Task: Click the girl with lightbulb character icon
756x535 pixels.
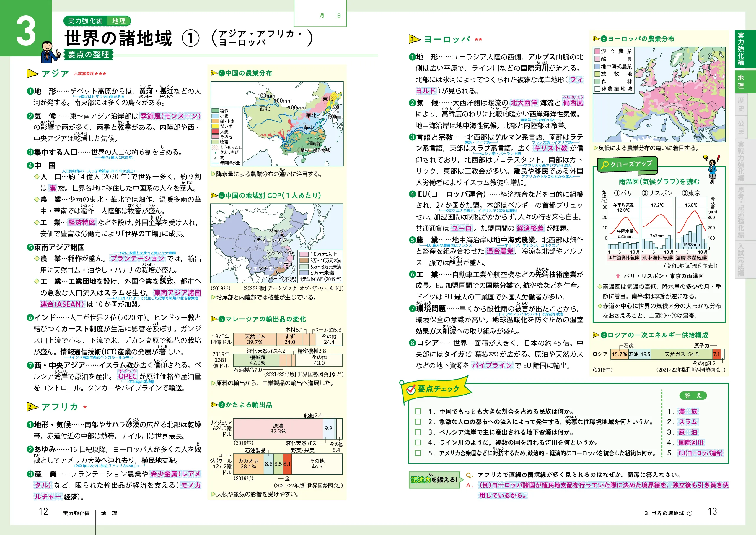Action: (711, 170)
